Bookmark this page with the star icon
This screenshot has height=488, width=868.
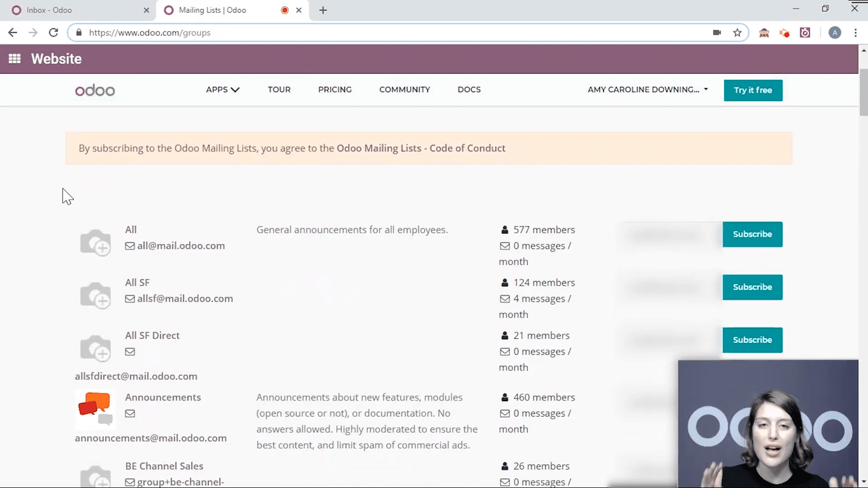coord(737,33)
